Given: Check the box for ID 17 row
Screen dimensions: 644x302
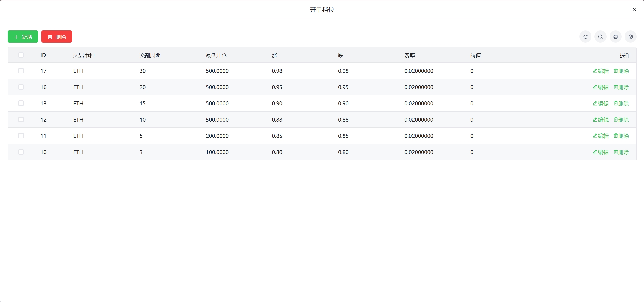Looking at the screenshot, I should (x=21, y=71).
